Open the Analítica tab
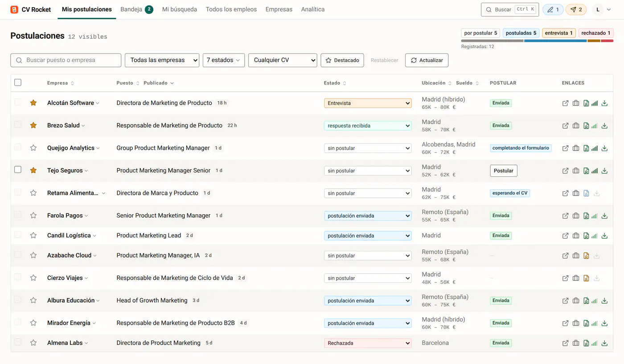Viewport: 624px width, 364px height. pyautogui.click(x=313, y=9)
